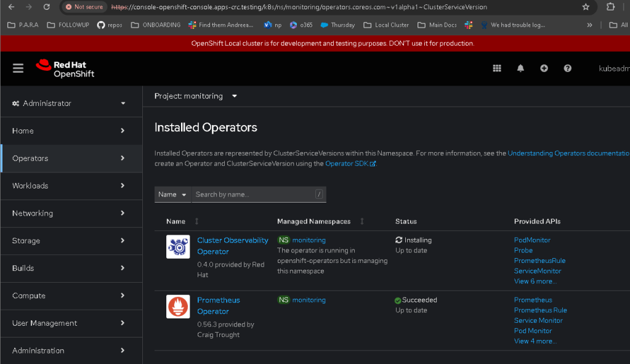Click the Not secure site badge
The height and width of the screenshot is (364, 630).
tap(84, 7)
